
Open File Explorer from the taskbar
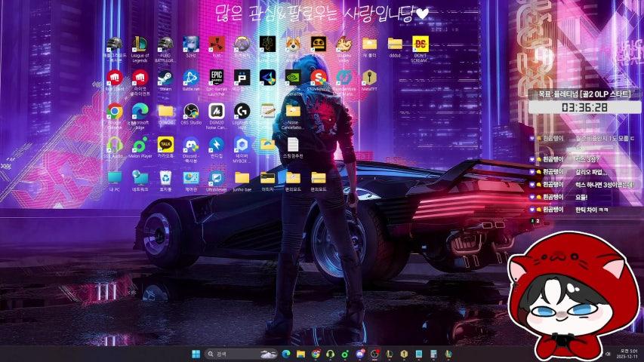click(x=300, y=354)
